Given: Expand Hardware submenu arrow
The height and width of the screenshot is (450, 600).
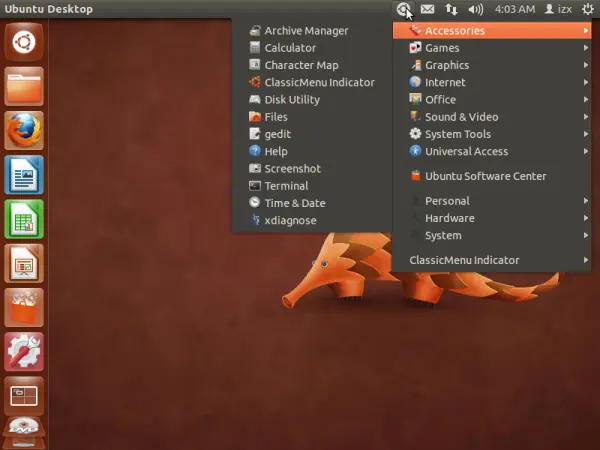Looking at the screenshot, I should [585, 218].
